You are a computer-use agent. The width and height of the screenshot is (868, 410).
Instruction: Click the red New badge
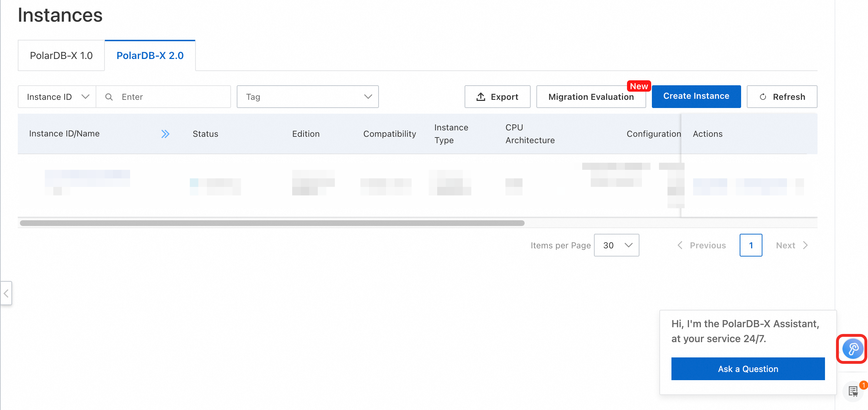(638, 86)
